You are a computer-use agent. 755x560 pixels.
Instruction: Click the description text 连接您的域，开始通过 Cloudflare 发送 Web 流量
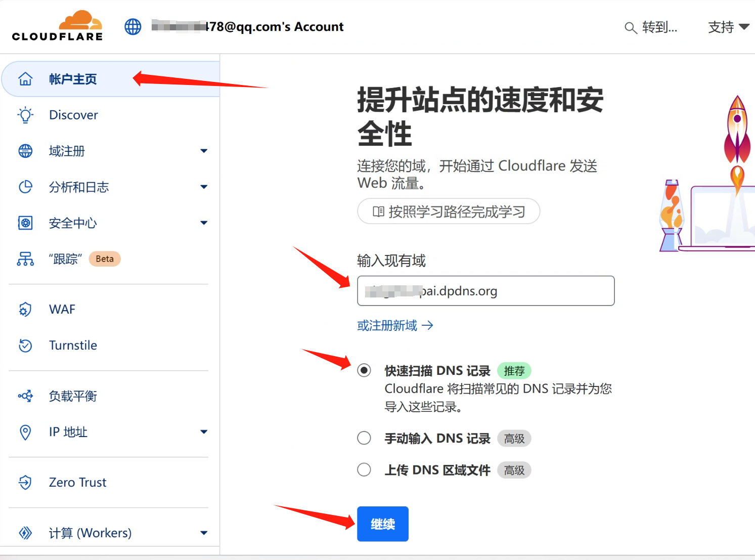[x=477, y=174]
